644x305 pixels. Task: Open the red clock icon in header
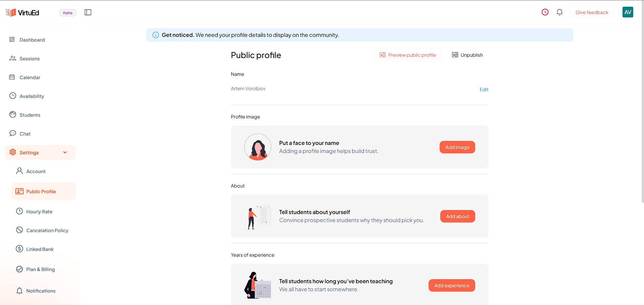[545, 12]
